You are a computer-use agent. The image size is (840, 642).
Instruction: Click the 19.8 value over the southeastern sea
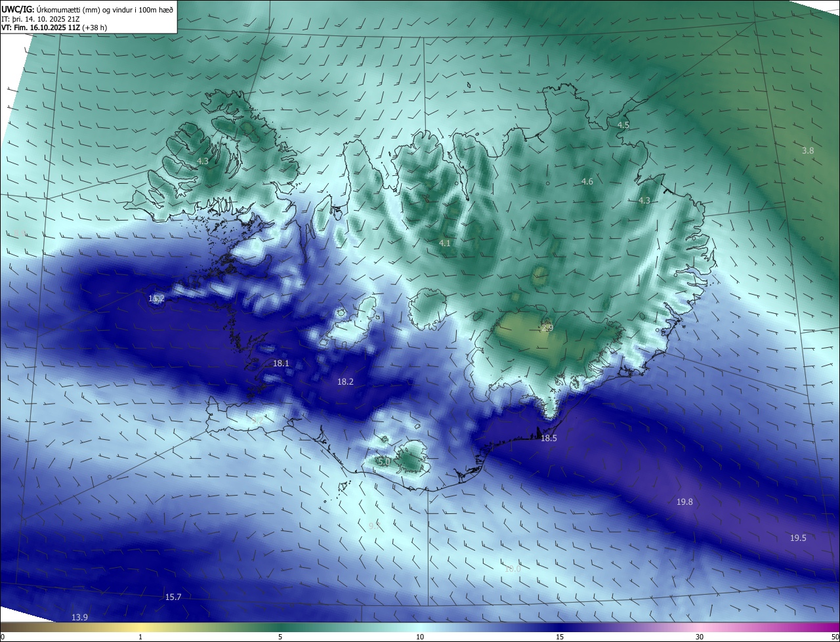[x=684, y=502]
